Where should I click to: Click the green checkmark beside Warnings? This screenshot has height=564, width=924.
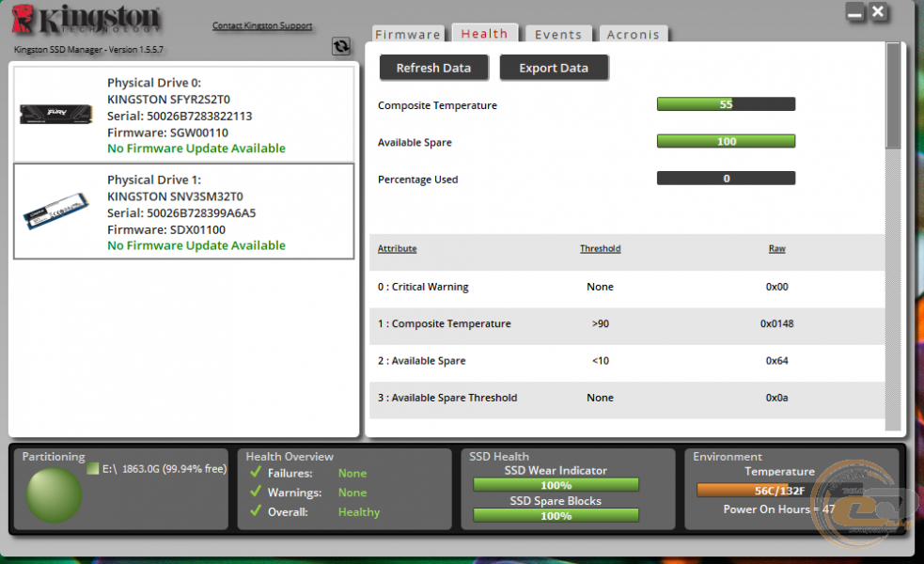tap(256, 493)
